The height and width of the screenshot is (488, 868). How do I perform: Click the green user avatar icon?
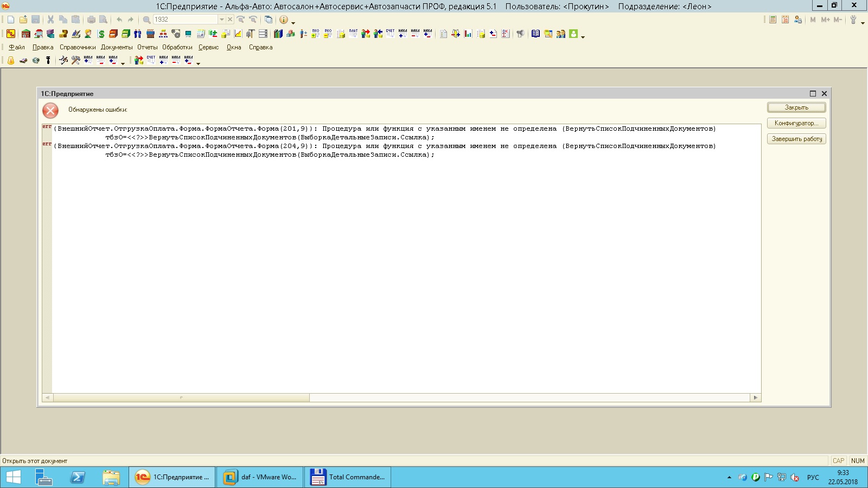(x=573, y=34)
